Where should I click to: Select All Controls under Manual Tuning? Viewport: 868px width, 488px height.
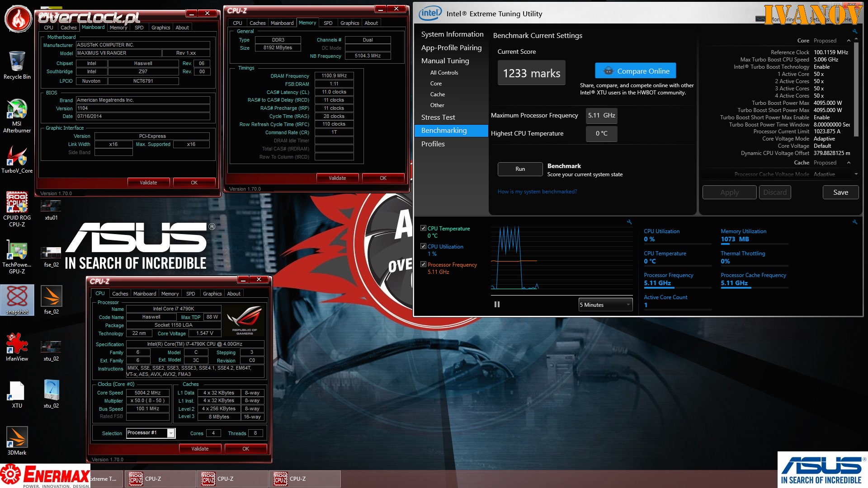point(444,73)
